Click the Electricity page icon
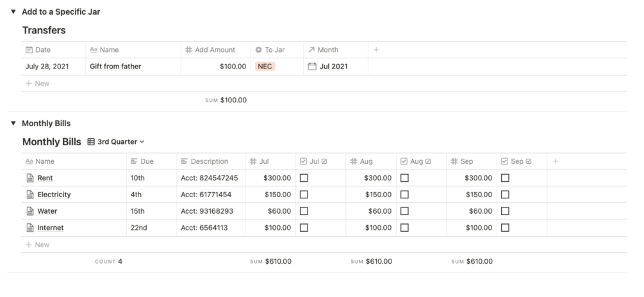Screen dimensions: 644x297 (x=29, y=195)
